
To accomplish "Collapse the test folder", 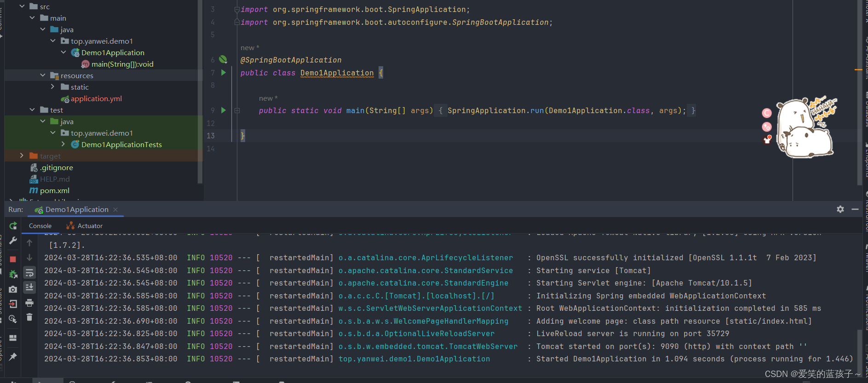I will point(32,109).
